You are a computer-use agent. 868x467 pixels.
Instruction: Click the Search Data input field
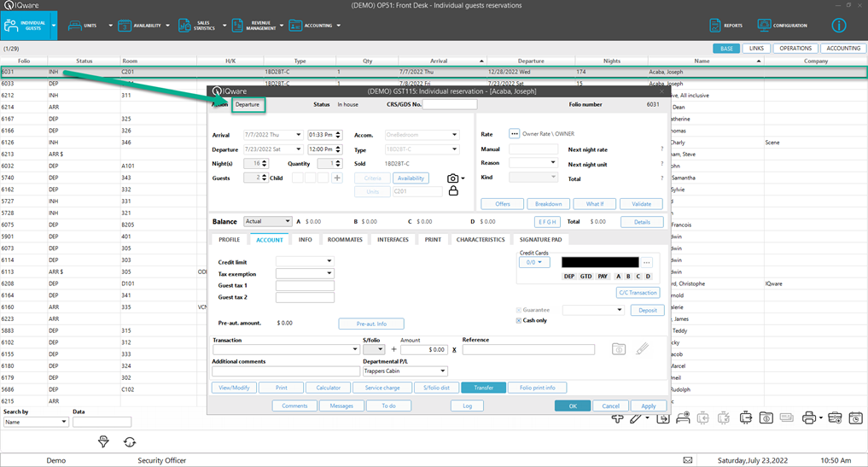(102, 422)
